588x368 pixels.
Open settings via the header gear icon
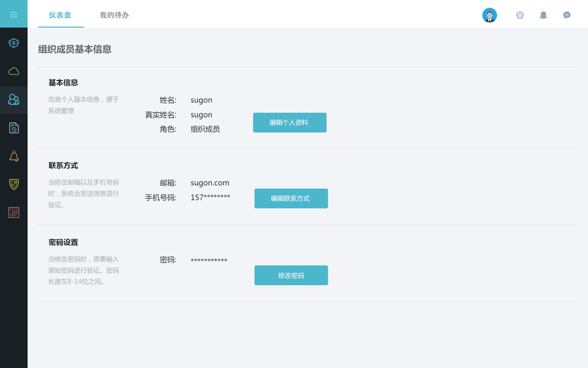[520, 15]
